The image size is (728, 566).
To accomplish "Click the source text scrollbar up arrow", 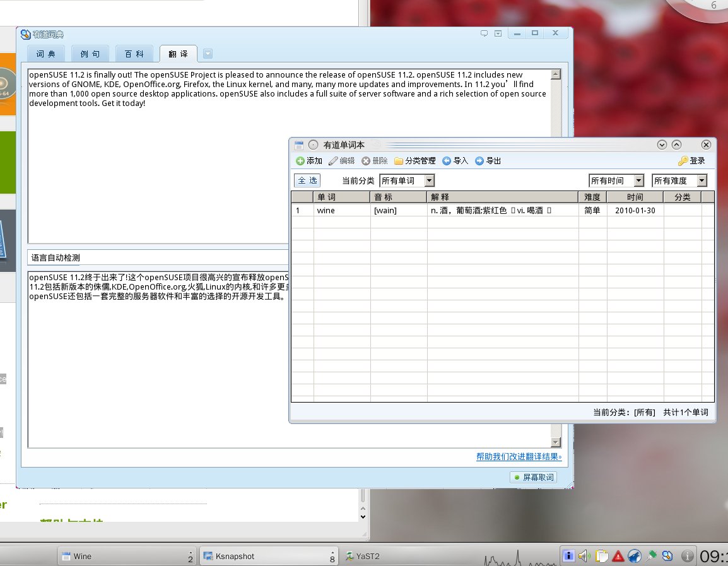I will (556, 74).
